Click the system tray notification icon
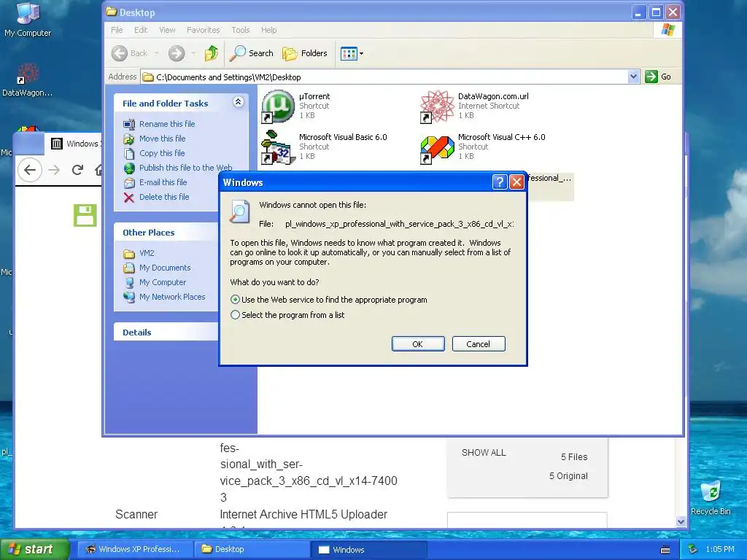The width and height of the screenshot is (747, 560). coord(693,550)
